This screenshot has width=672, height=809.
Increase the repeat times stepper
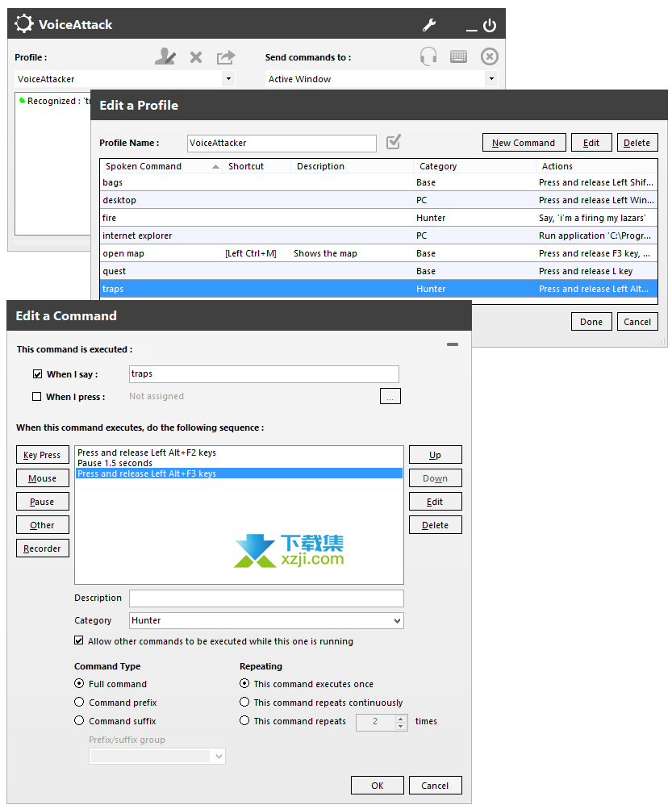coord(400,718)
